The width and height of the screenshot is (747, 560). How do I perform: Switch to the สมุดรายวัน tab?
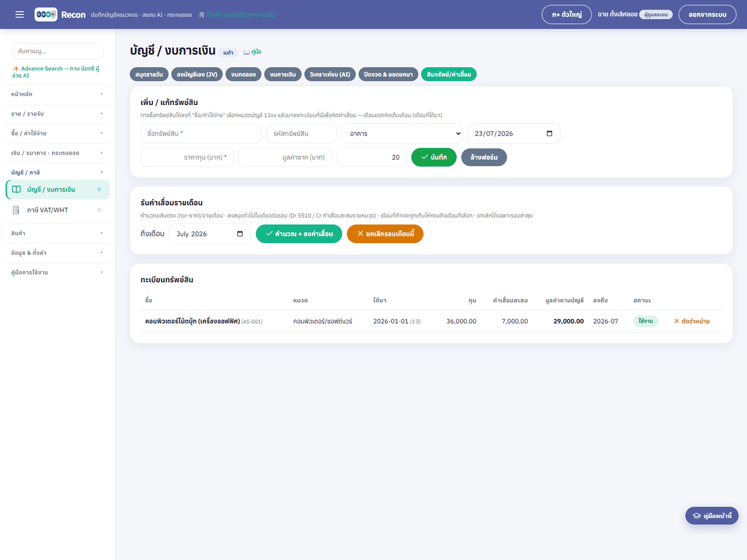[x=149, y=74]
